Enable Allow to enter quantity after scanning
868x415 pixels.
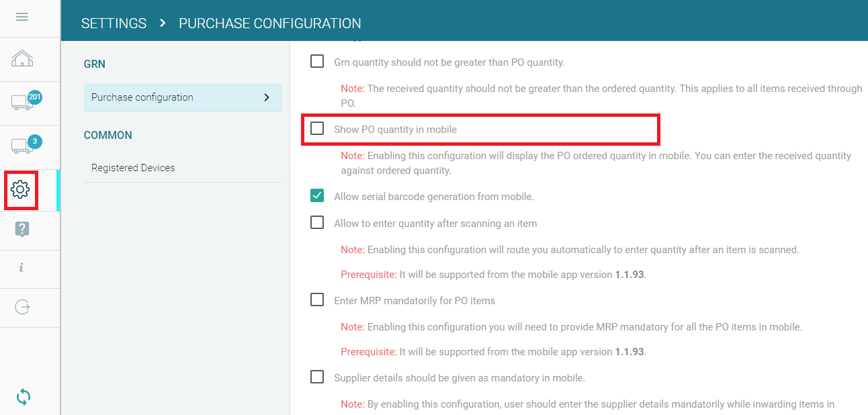point(317,223)
